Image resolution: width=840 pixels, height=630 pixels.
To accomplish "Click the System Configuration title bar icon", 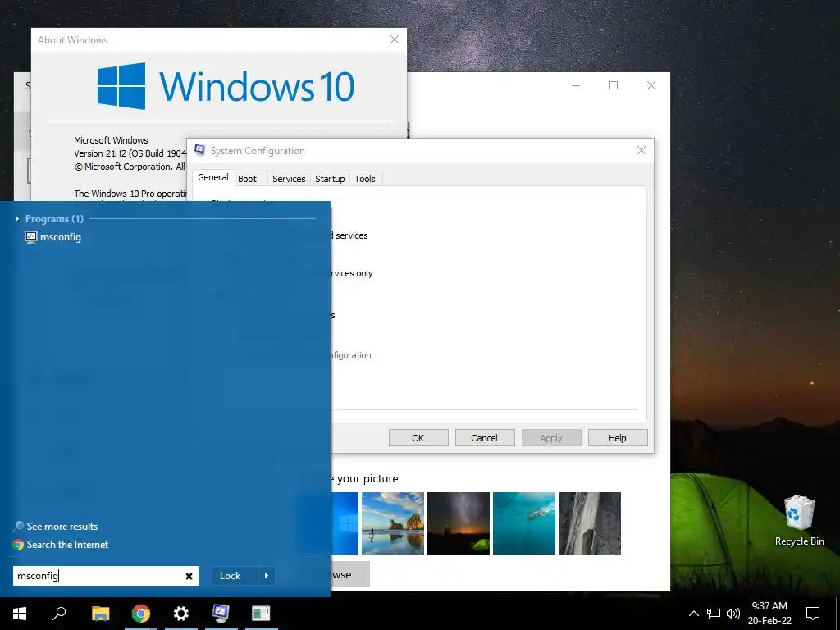I will [200, 151].
